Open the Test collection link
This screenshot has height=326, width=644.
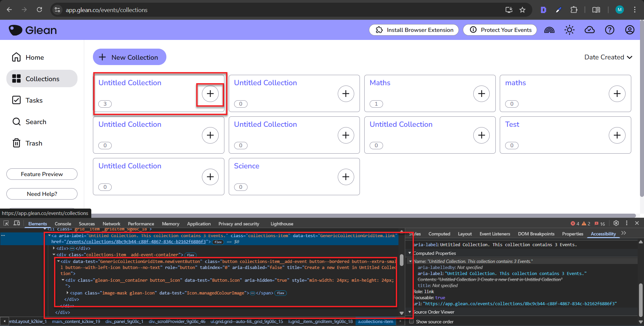pos(512,124)
